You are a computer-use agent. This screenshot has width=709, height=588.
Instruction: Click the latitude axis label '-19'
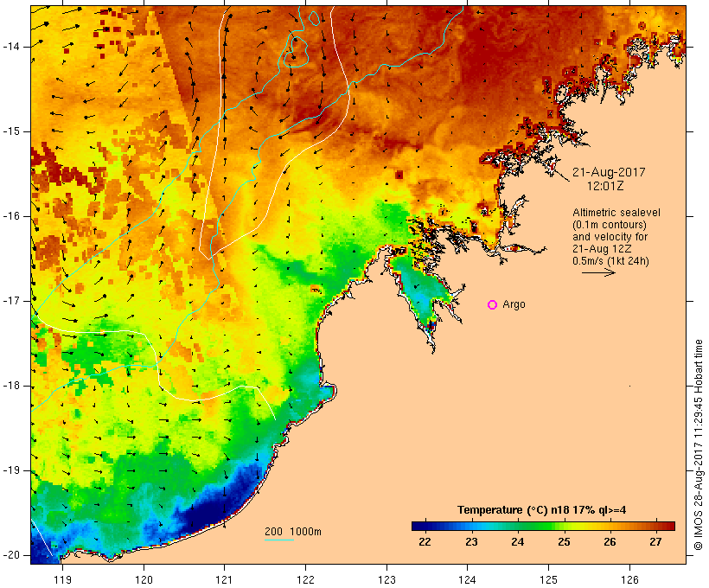[x=11, y=470]
